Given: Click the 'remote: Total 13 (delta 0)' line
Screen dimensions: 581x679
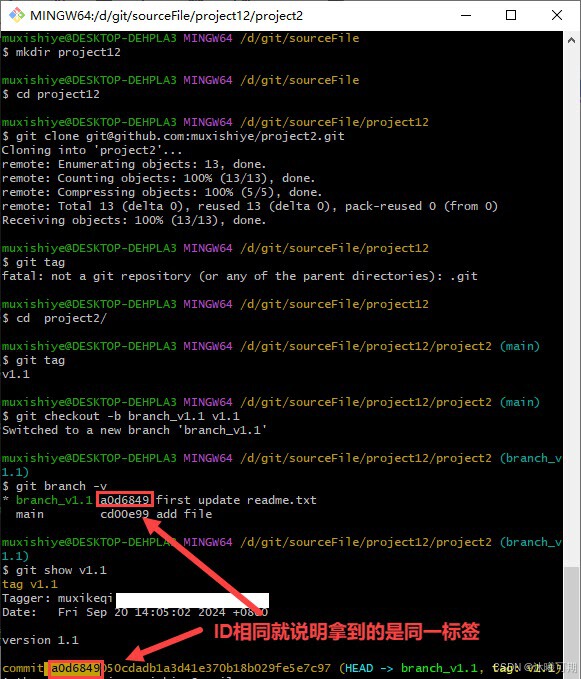Looking at the screenshot, I should click(250, 206).
